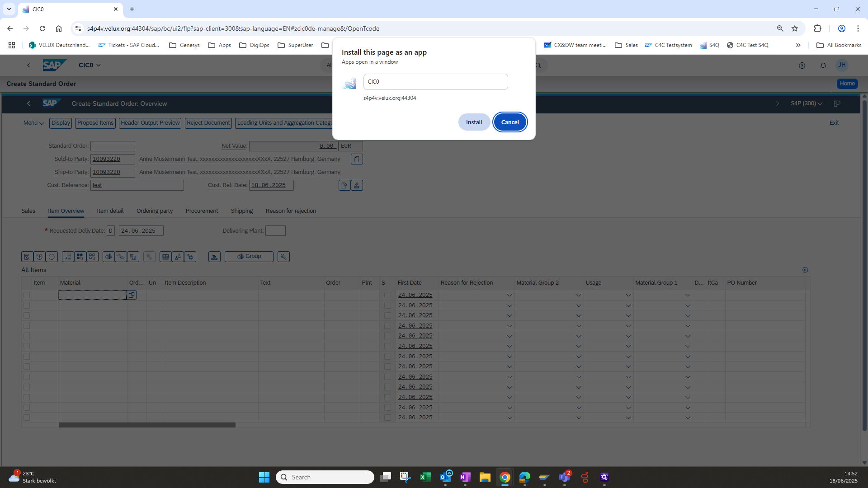Screen dimensions: 868x488
Task: Click the deselect all items icon
Action: (92, 257)
